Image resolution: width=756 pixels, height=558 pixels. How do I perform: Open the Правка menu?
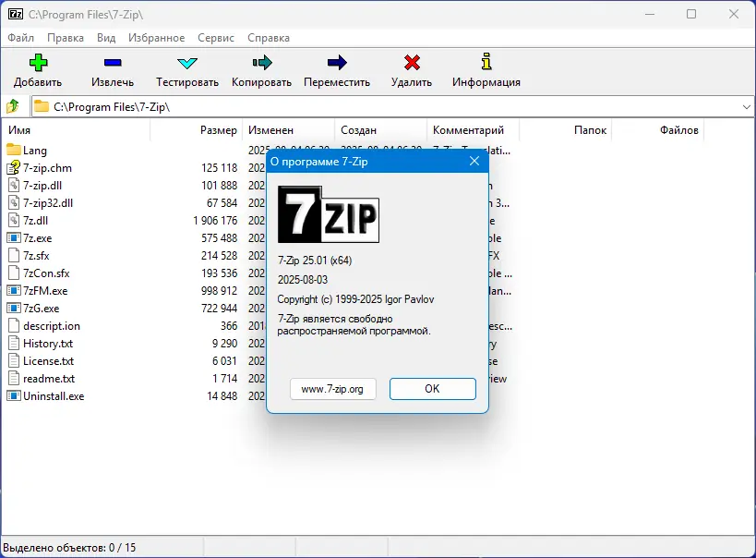click(66, 38)
